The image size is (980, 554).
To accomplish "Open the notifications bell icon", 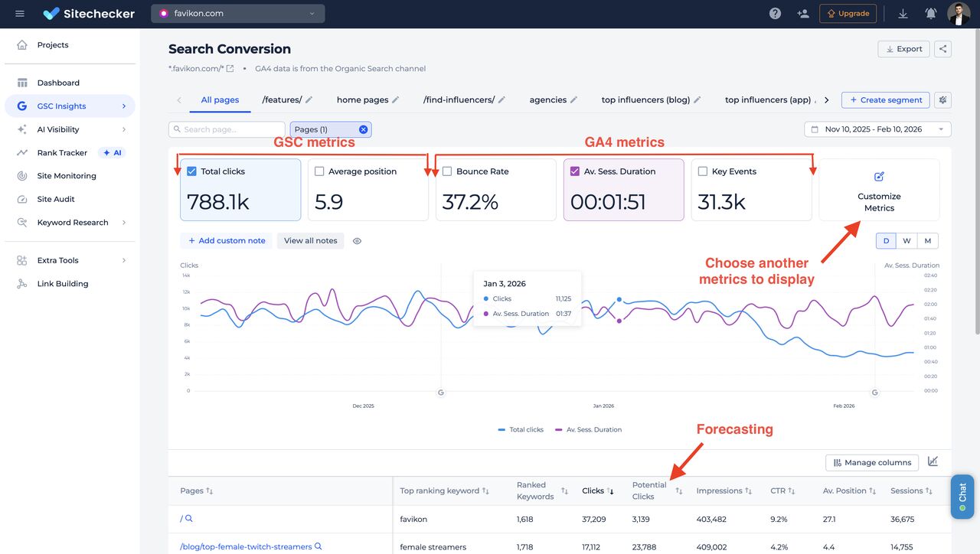I will (930, 14).
